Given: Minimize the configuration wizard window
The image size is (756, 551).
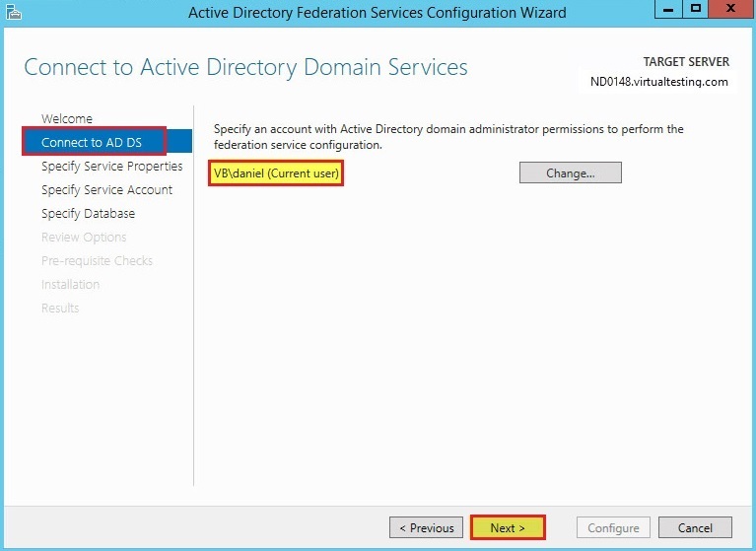Looking at the screenshot, I should tap(668, 9).
